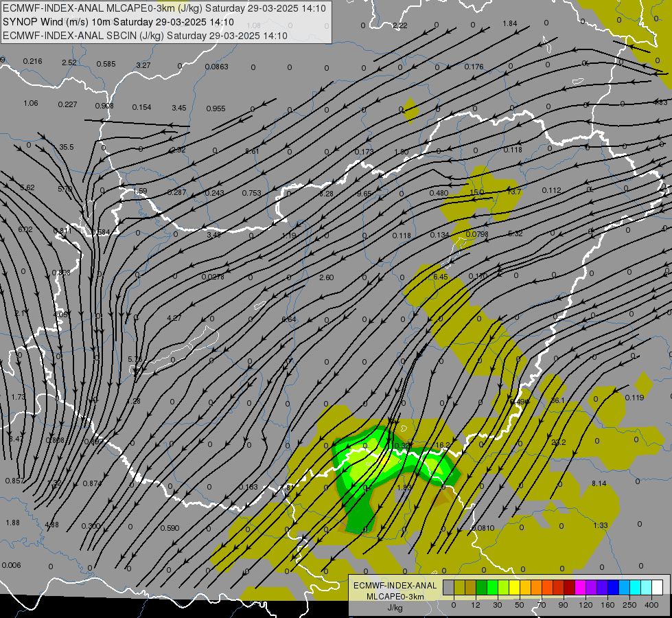This screenshot has height=618, width=672.
Task: Click the SBCIN header line
Action: pos(145,36)
